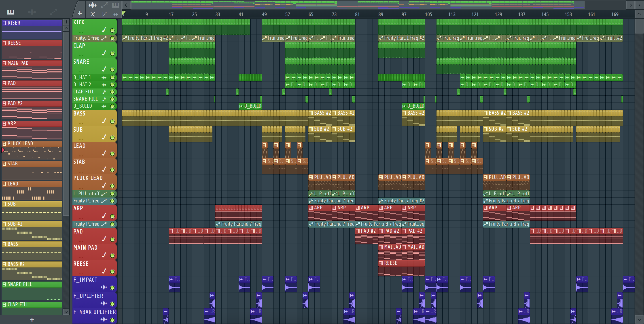
Task: Show audio clips in the picker panel
Action: pos(32,12)
